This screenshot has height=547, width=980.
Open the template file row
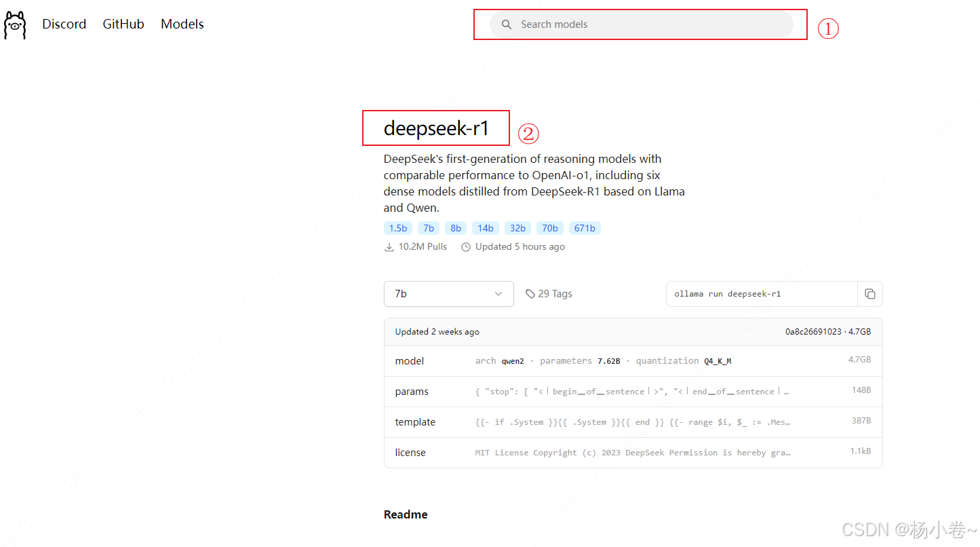(x=633, y=422)
